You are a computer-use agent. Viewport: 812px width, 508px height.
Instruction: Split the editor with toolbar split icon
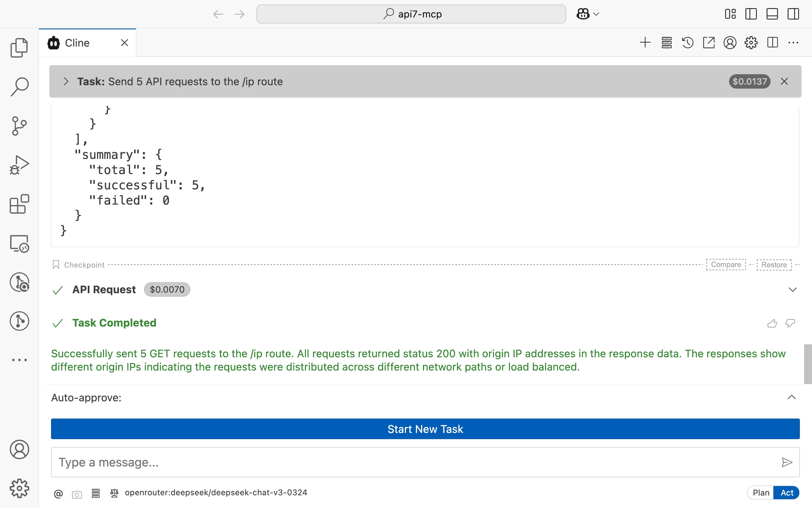(x=773, y=43)
